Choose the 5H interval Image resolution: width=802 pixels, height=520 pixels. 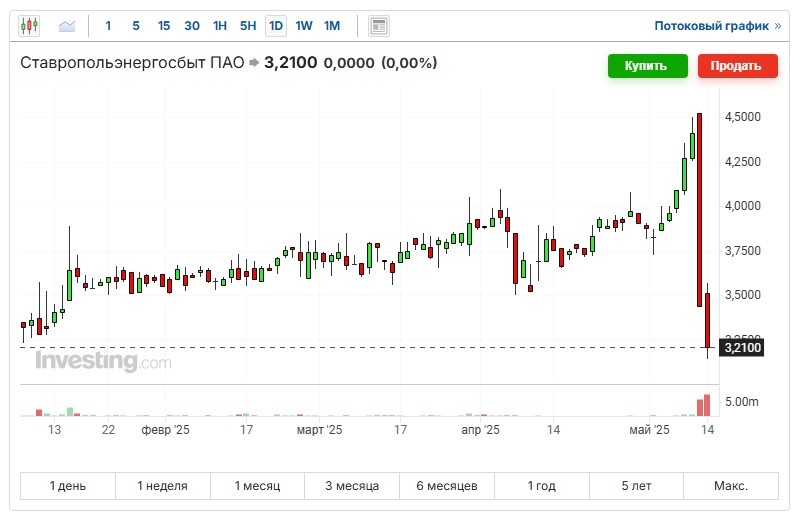click(248, 26)
